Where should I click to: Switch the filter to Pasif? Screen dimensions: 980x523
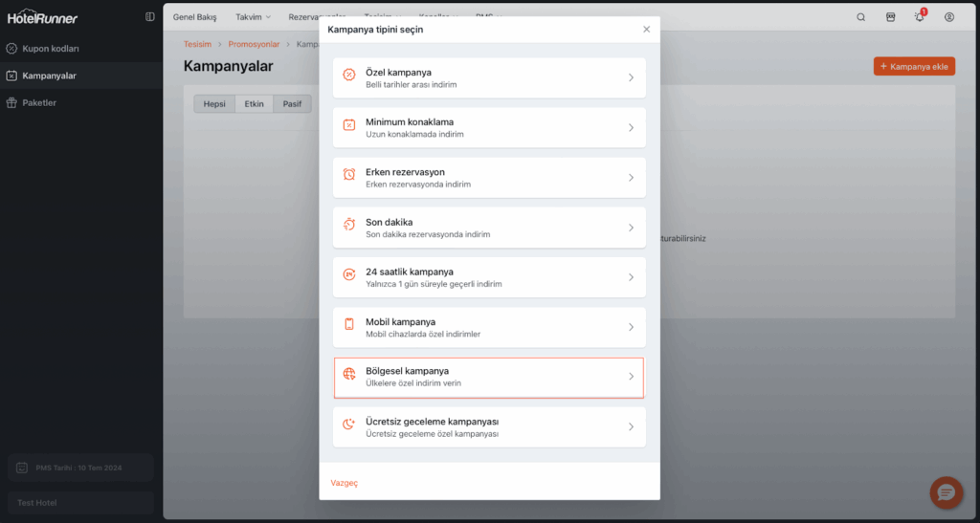coord(292,104)
